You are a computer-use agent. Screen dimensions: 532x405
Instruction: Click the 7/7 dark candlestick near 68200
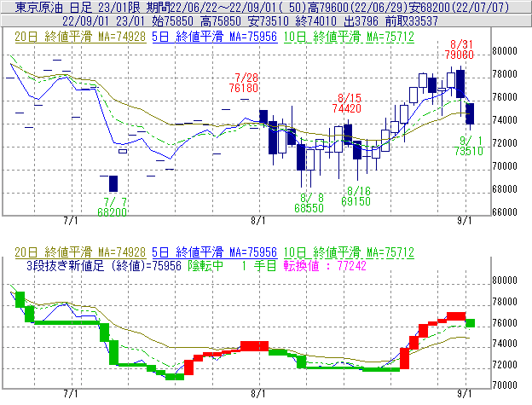tap(113, 184)
